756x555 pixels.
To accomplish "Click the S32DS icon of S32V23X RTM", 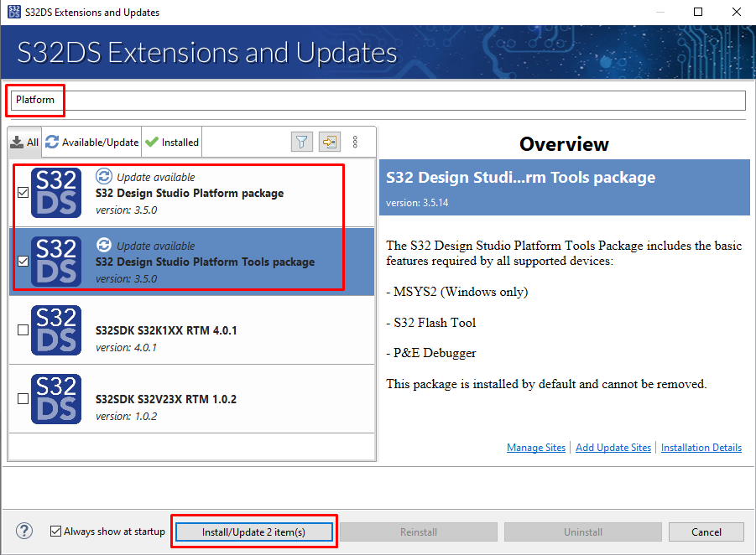I will (56, 399).
